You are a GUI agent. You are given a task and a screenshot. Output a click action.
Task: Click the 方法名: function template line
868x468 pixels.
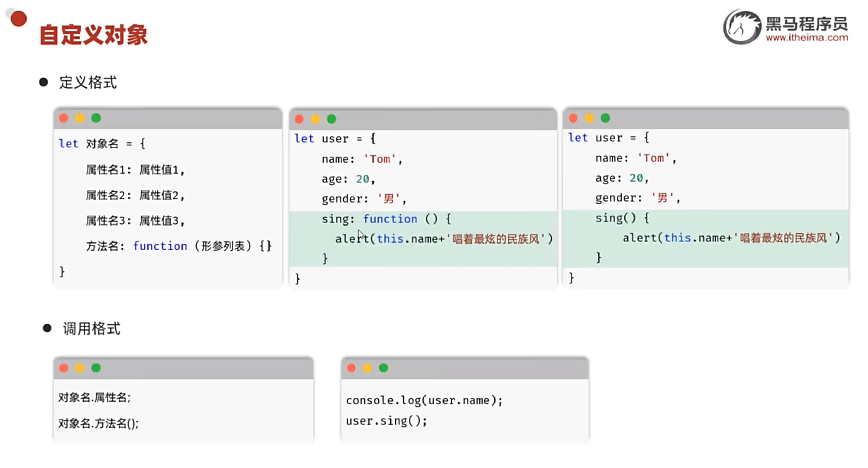[x=178, y=246]
